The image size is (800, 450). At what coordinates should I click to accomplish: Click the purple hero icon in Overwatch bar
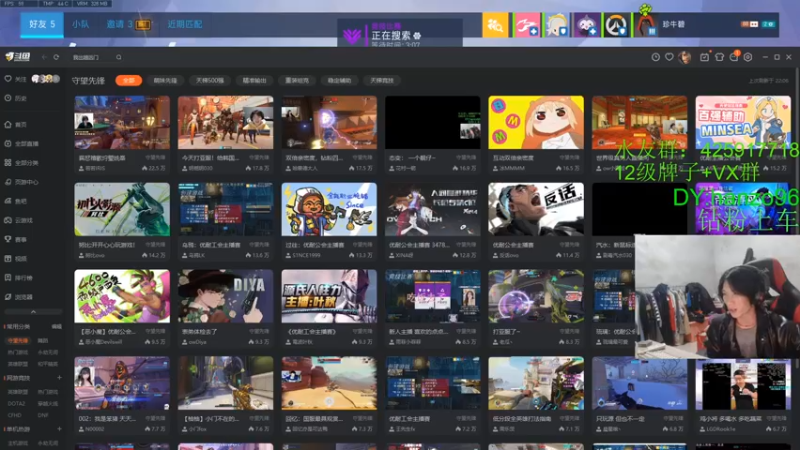(x=586, y=25)
